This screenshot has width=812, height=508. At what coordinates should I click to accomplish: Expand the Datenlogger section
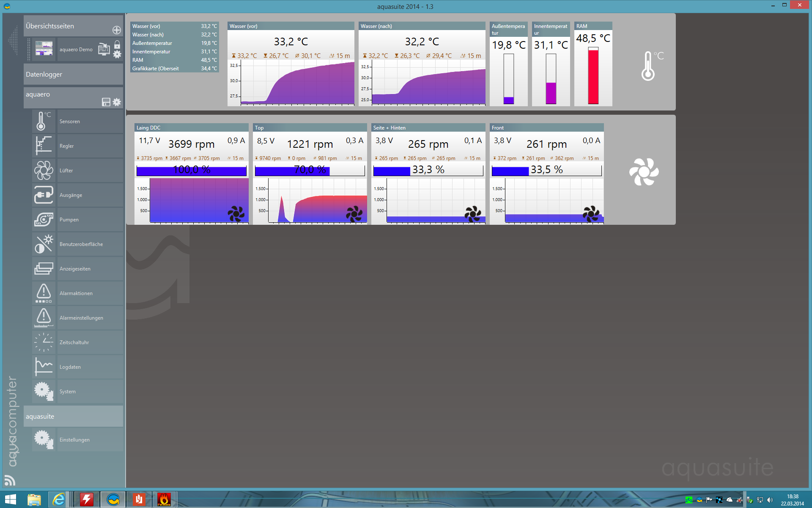pos(73,75)
